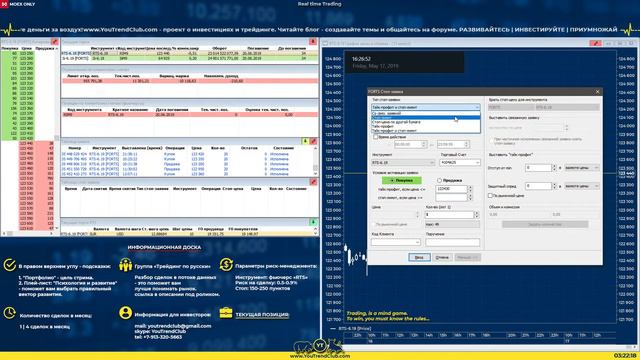Close the FORTS Стоп-заявка dialog
Viewport: 640px width, 360px height.
click(598, 92)
